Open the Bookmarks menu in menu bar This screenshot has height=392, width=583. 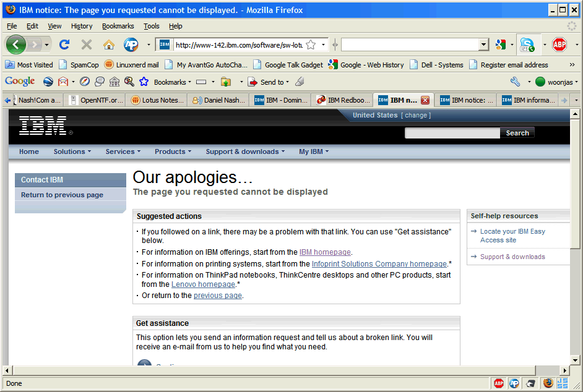coord(118,26)
